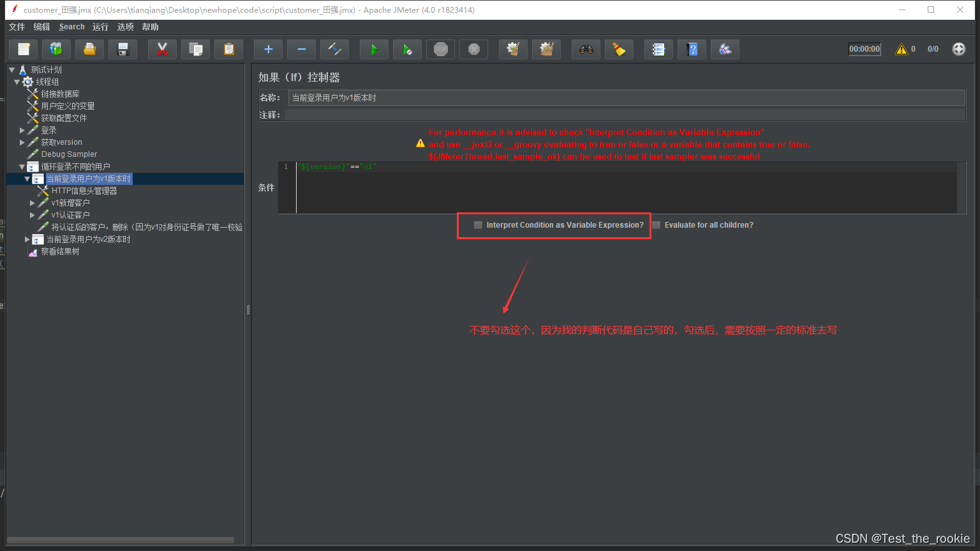This screenshot has height=551, width=980.
Task: Open Search with the binoculars icon
Action: (x=586, y=49)
